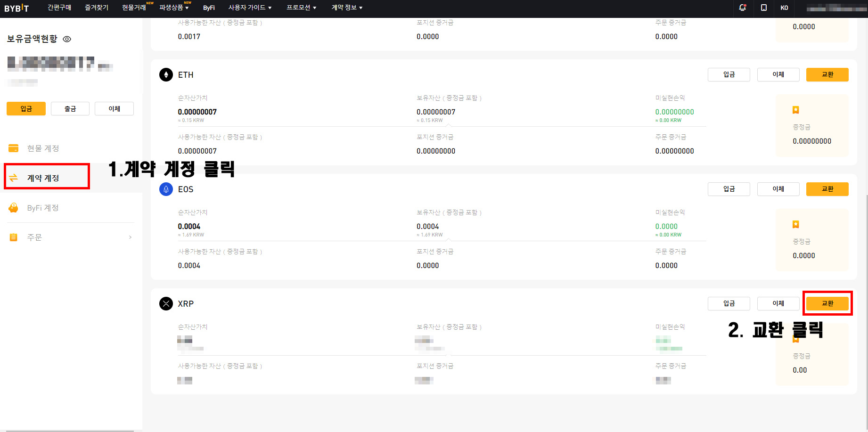Image resolution: width=868 pixels, height=432 pixels.
Task: Open the mobile app download icon
Action: (x=764, y=8)
